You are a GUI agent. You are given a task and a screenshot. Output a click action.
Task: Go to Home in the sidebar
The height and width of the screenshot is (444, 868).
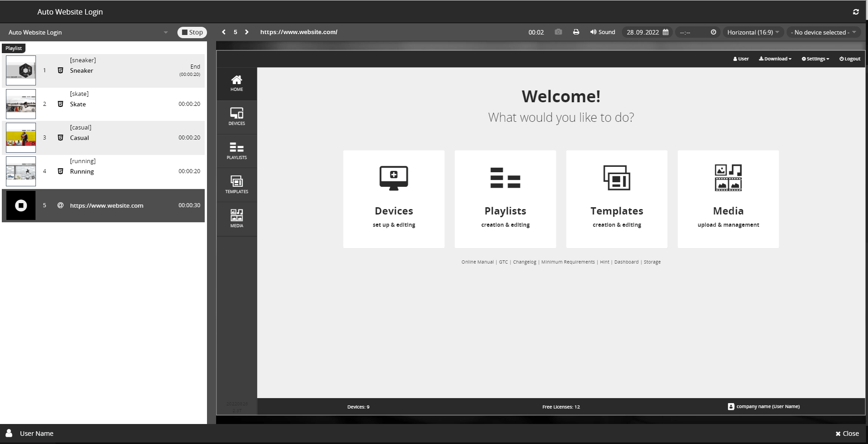pos(237,83)
